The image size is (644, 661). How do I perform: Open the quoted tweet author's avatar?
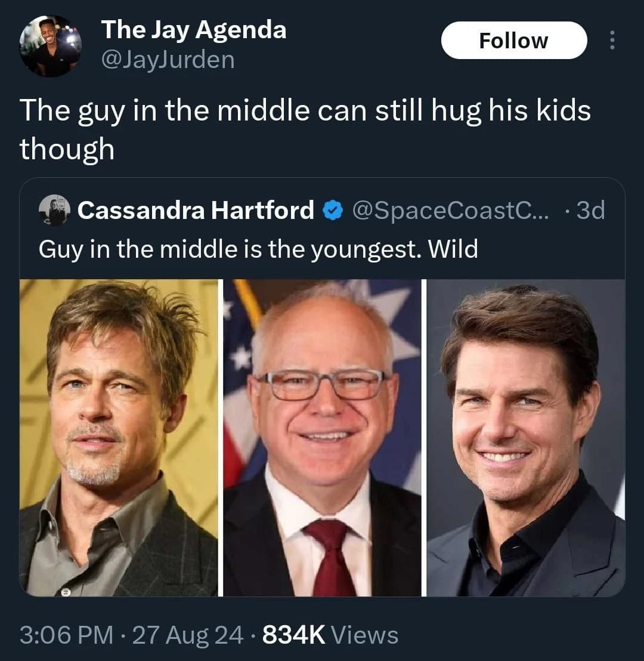point(54,210)
